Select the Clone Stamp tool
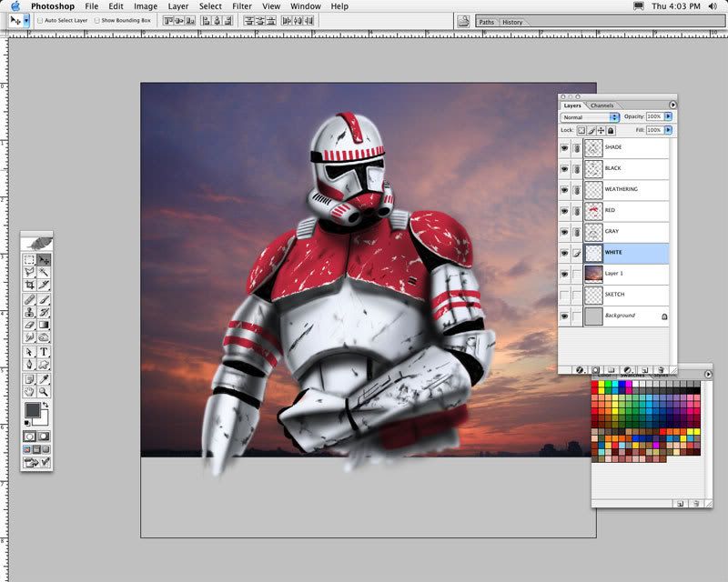Image resolution: width=728 pixels, height=582 pixels. [30, 312]
